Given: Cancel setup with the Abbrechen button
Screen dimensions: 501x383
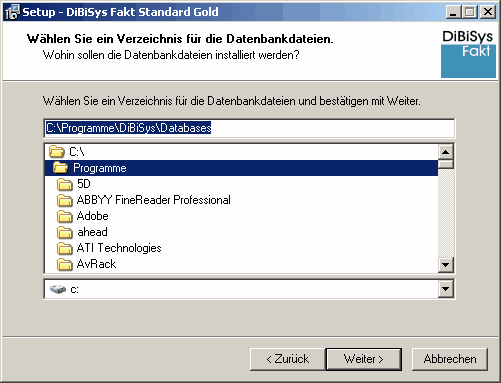Looking at the screenshot, I should [x=450, y=359].
